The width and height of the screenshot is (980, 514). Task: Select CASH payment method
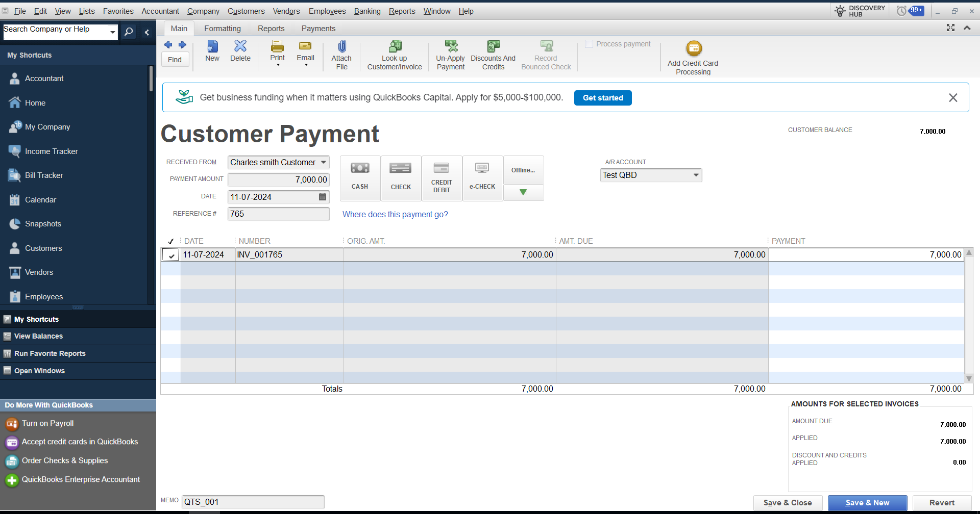360,177
